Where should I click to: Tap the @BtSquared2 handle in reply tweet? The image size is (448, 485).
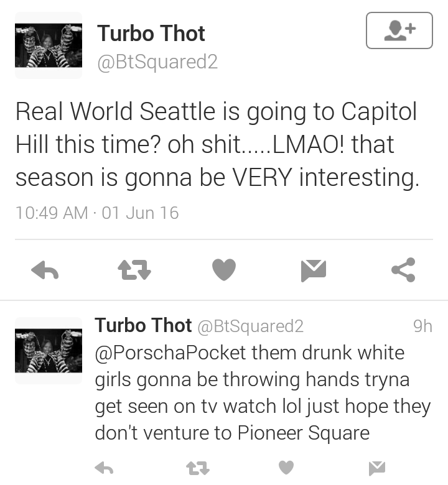click(x=251, y=326)
